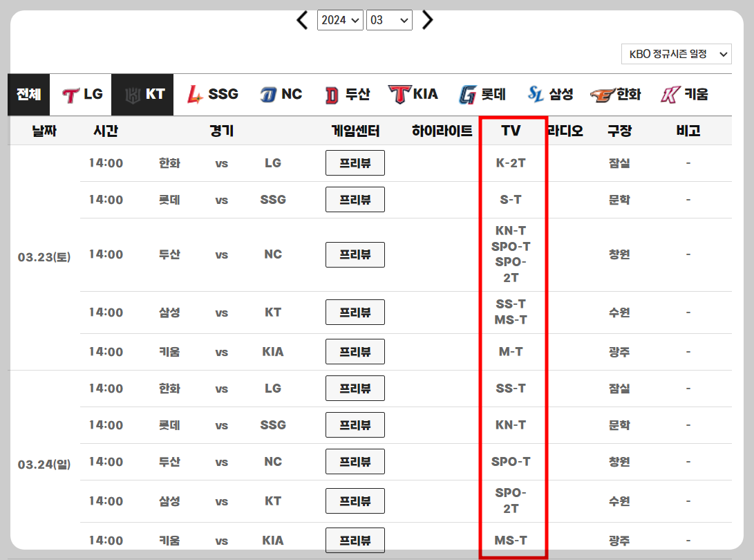Click the 하이라이트 column header
754x560 pixels.
[x=442, y=131]
